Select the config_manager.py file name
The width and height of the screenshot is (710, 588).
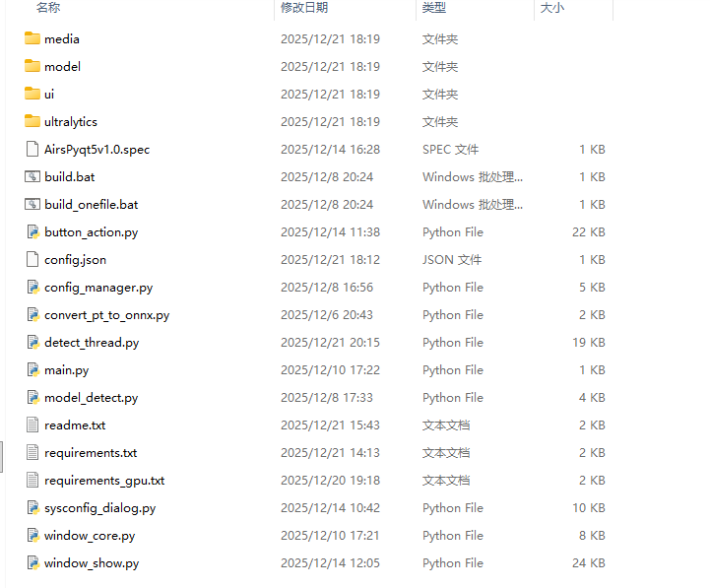98,288
